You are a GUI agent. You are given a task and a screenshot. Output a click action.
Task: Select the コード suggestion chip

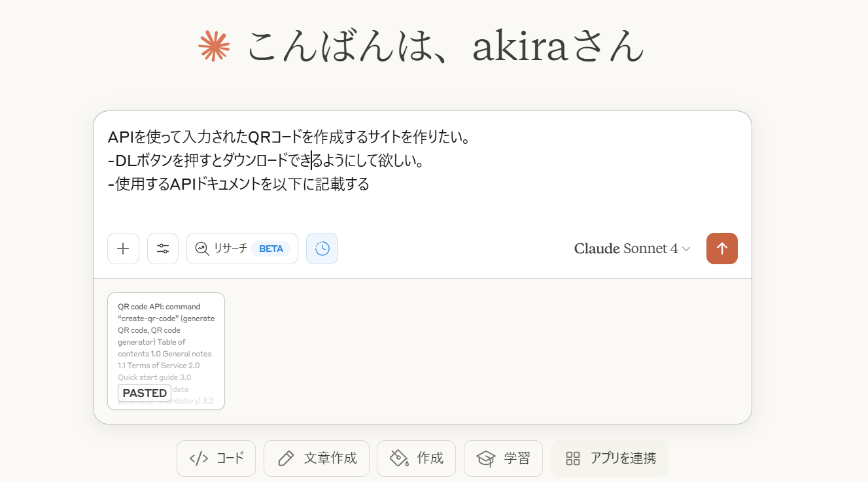point(216,458)
